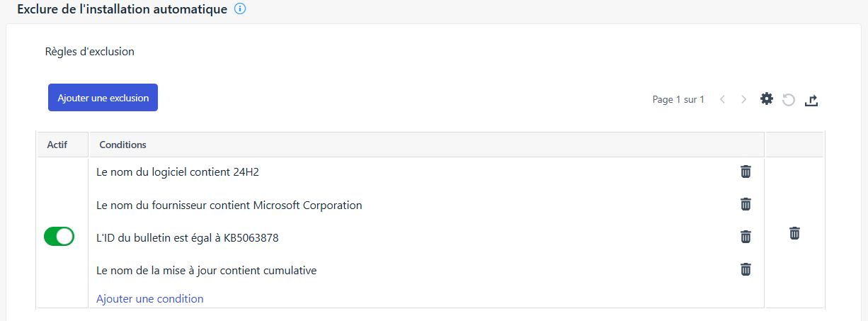Toggle the Actif switch off
Screen dimensions: 868x321
point(59,237)
